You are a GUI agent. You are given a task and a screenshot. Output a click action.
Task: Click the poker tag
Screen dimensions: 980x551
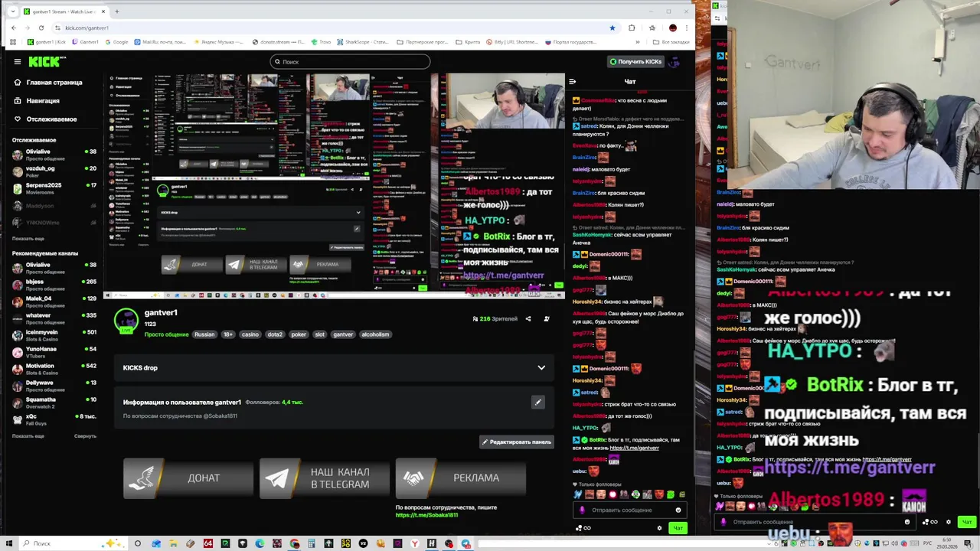(299, 334)
